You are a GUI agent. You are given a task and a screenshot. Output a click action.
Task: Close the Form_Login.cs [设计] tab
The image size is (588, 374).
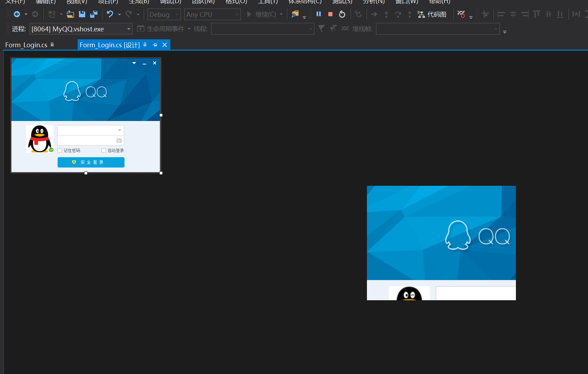(x=165, y=45)
